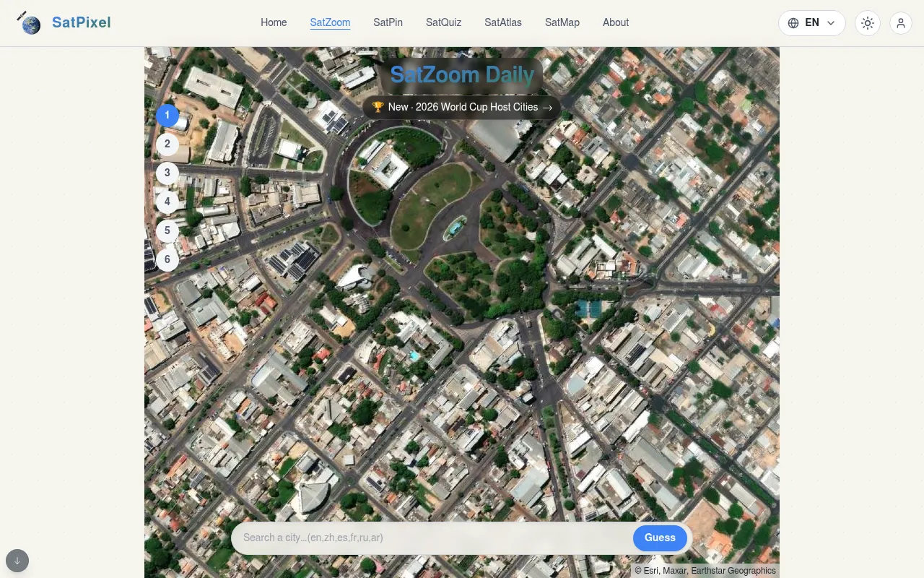
Task: Click the scroll-down arrow button
Action: coord(17,561)
